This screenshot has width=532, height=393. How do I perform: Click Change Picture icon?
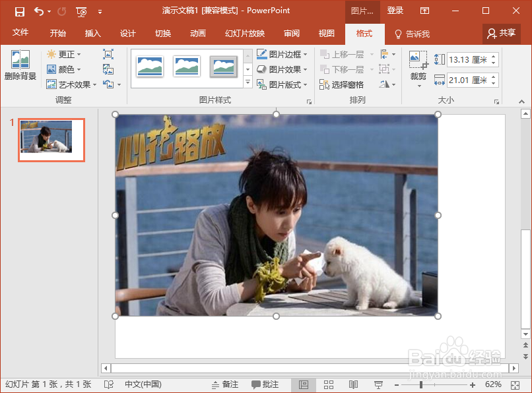pyautogui.click(x=108, y=69)
